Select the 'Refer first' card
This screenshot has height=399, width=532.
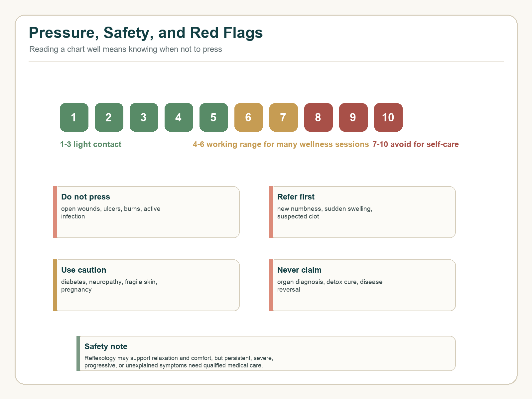pos(362,212)
